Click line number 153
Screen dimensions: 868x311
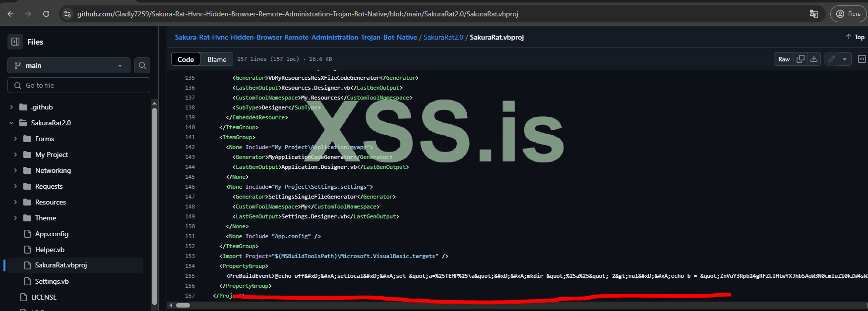click(190, 256)
